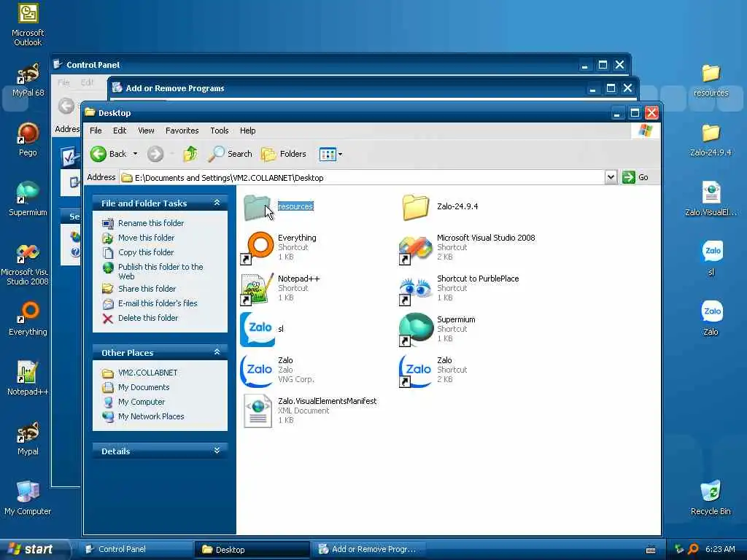
Task: Select the sl desktop icon
Action: pyautogui.click(x=711, y=259)
